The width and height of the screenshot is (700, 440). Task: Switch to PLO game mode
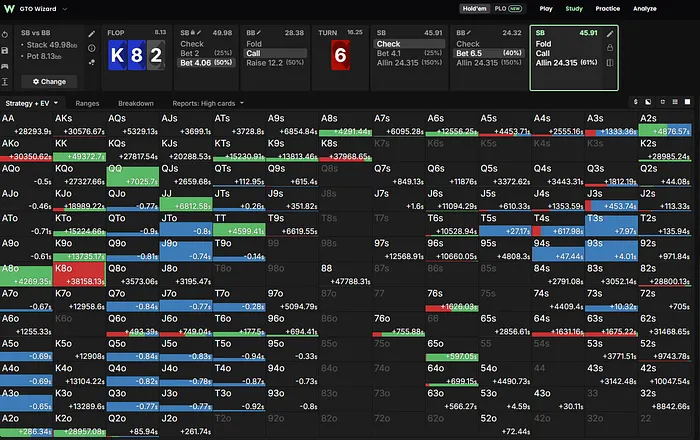[x=508, y=8]
